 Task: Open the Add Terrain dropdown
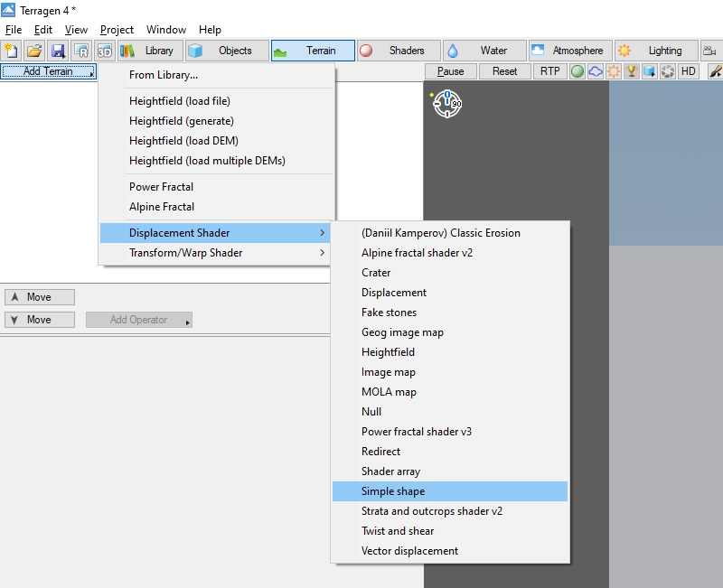pyautogui.click(x=49, y=71)
